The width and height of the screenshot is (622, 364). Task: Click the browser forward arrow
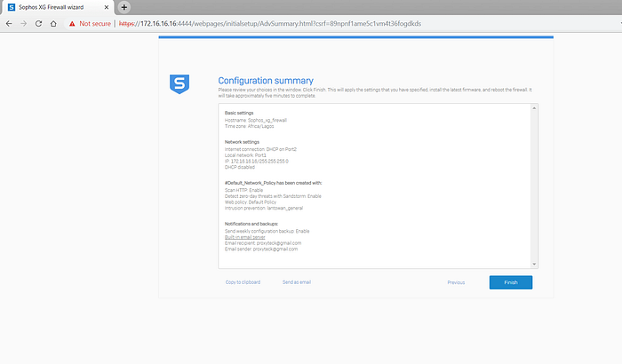pyautogui.click(x=24, y=24)
